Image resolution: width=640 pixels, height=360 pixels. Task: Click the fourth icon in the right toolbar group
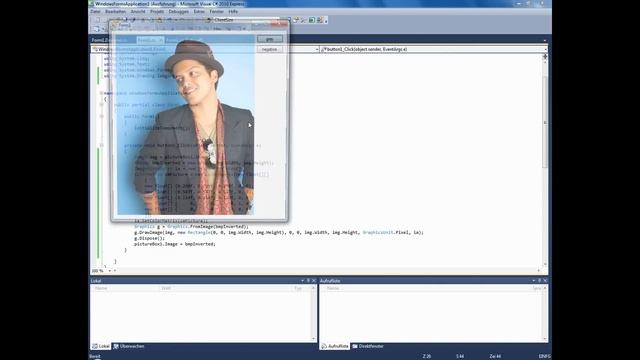(x=320, y=20)
